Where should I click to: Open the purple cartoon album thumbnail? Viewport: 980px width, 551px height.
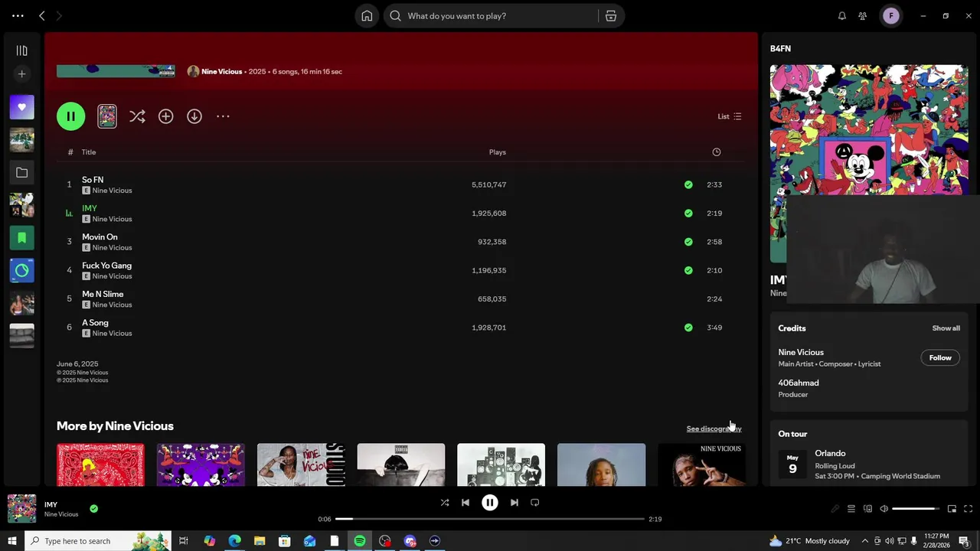(x=201, y=465)
